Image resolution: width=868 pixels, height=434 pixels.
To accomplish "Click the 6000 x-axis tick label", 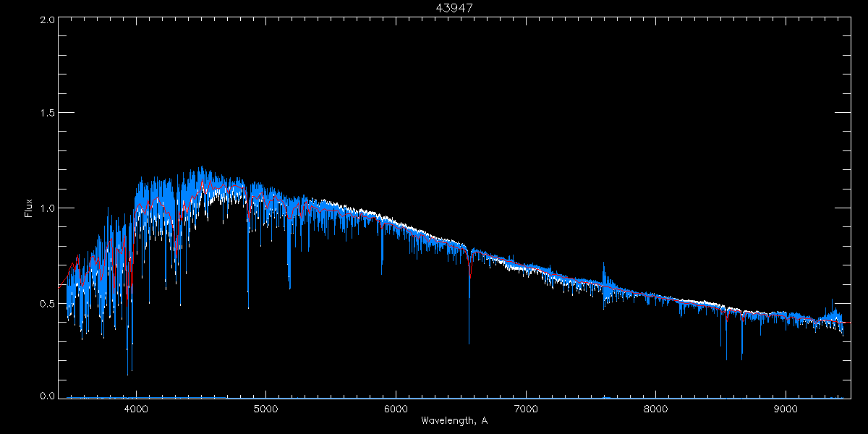I will point(396,408).
